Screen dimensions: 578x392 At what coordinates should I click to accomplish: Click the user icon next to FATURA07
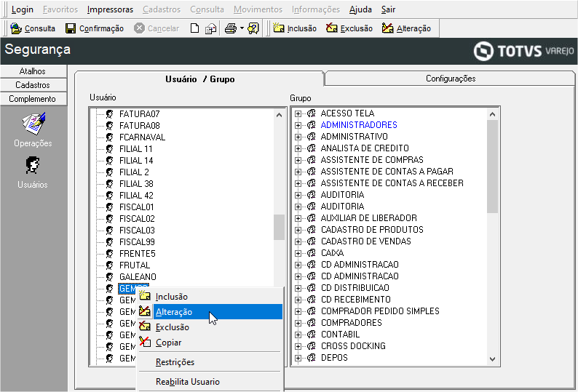point(109,114)
